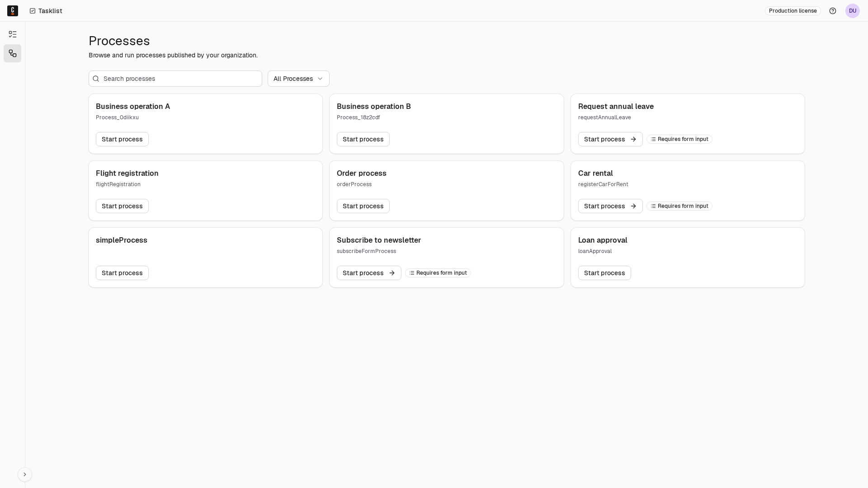The width and height of the screenshot is (868, 488).
Task: Click the Flight registration card title
Action: [x=127, y=174]
